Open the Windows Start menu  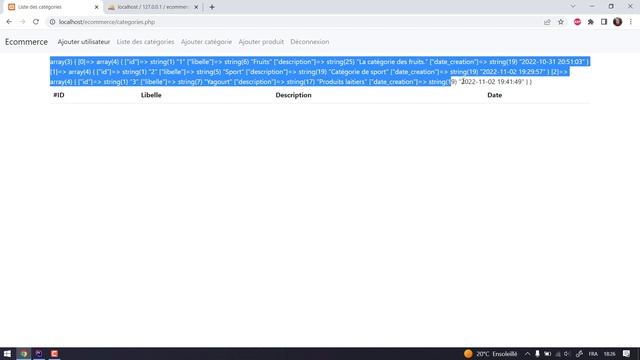[7, 354]
